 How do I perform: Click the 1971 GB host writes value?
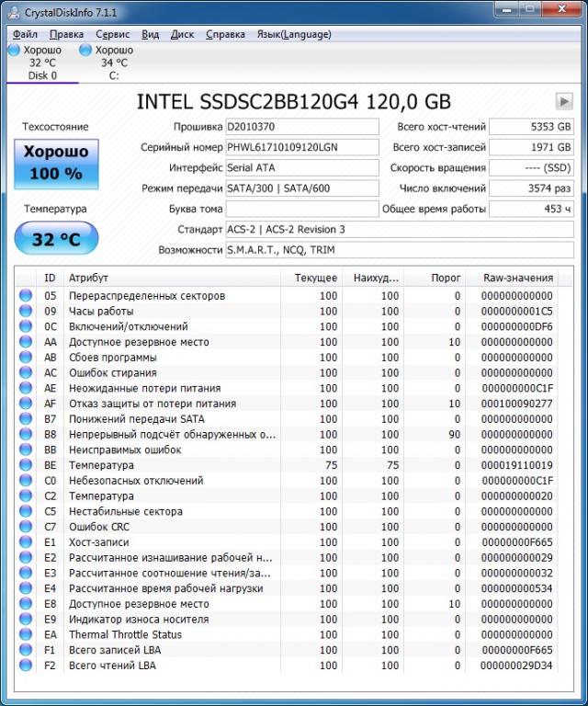(x=531, y=147)
